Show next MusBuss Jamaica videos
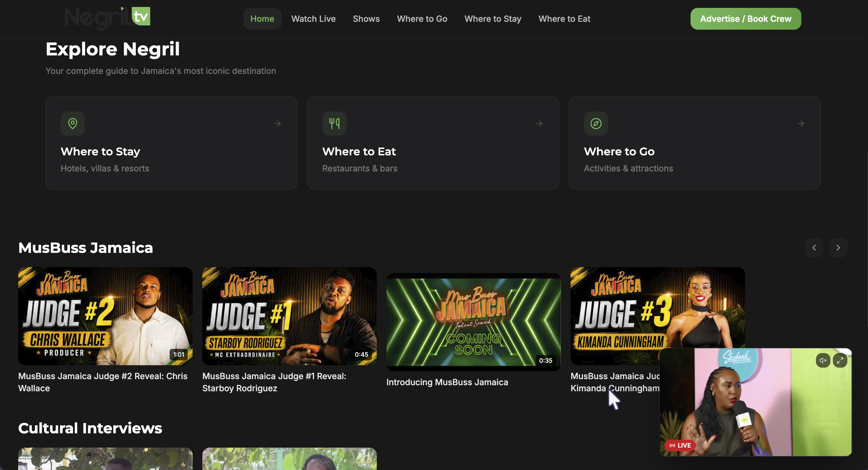Viewport: 868px width, 470px height. pyautogui.click(x=838, y=248)
